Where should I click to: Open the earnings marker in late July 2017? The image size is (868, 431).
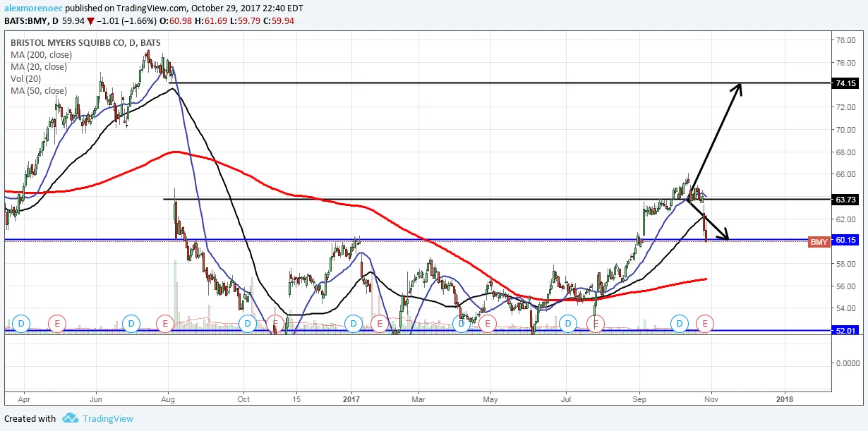coord(596,324)
